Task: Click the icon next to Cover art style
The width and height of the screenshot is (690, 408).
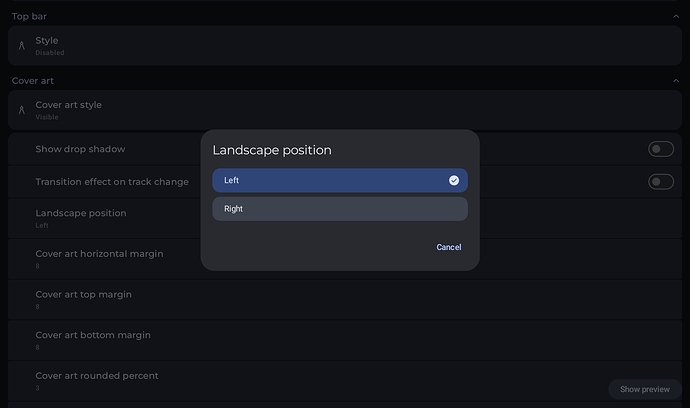Action: (21, 109)
